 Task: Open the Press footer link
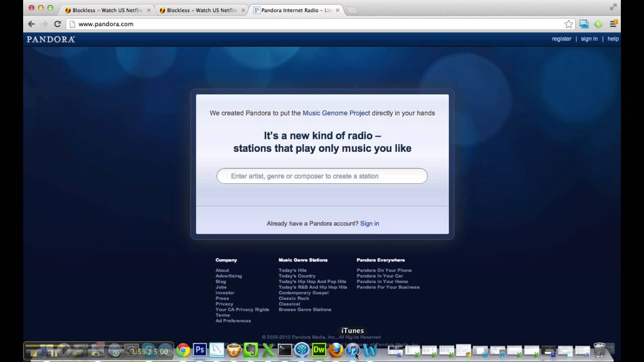point(222,298)
